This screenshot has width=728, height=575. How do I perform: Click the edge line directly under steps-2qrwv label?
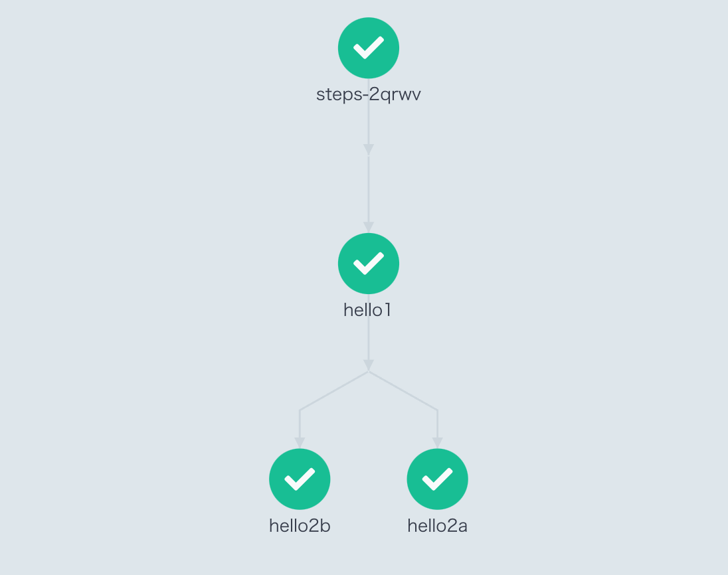369,123
